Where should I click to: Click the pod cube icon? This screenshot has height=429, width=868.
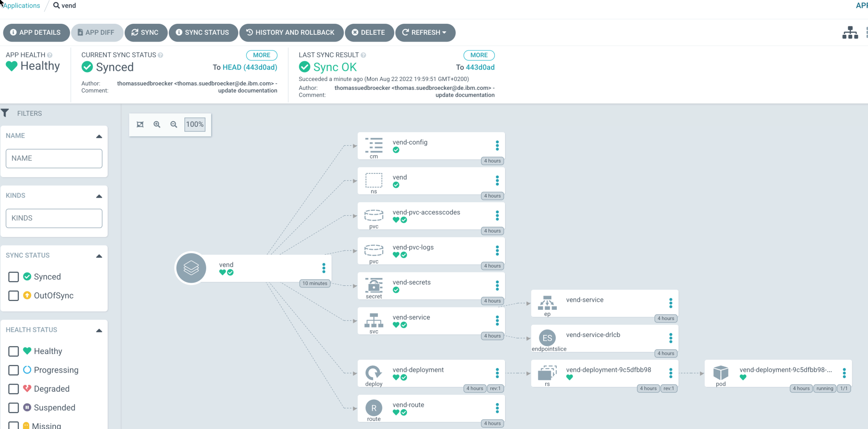[x=720, y=373]
